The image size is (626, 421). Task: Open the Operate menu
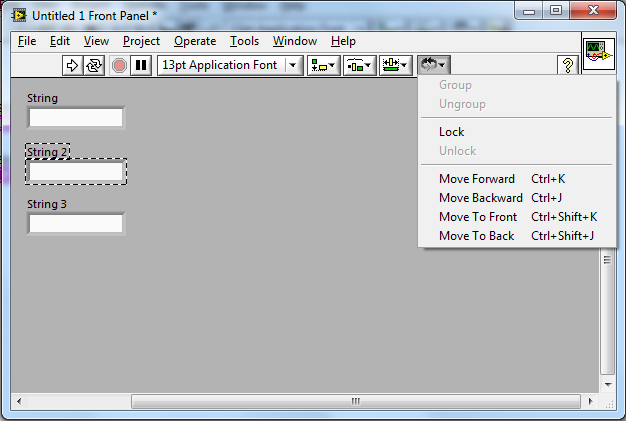[194, 41]
